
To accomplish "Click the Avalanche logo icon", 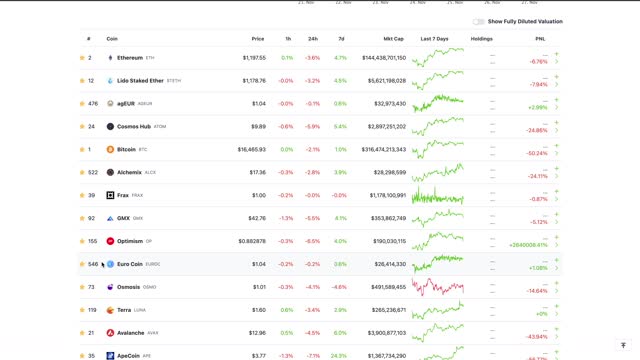I will pos(110,333).
